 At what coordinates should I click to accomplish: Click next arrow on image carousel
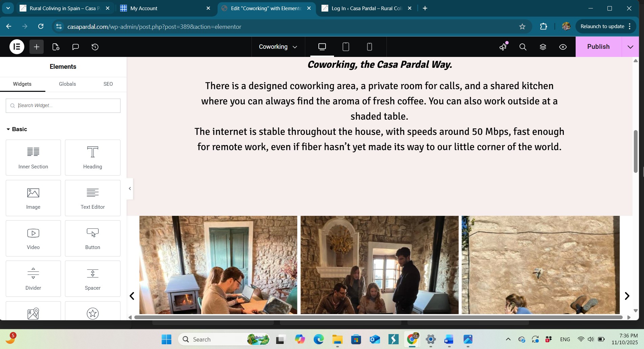coord(627,296)
